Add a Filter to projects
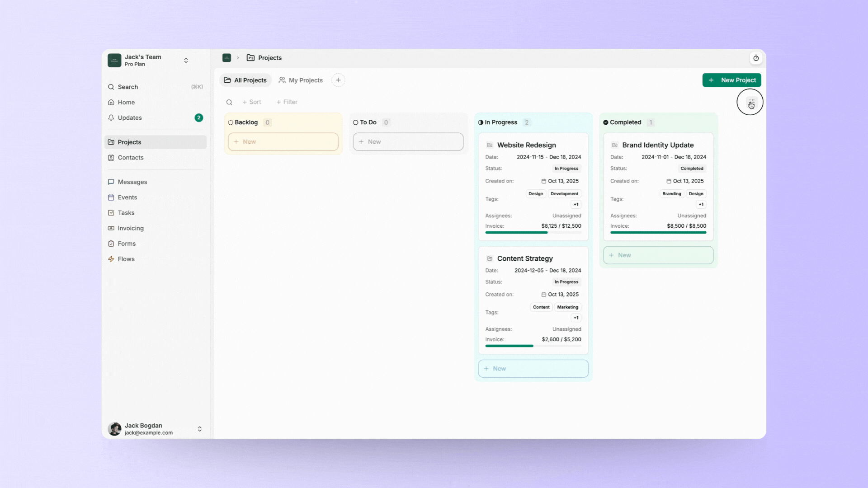868x488 pixels. click(287, 102)
